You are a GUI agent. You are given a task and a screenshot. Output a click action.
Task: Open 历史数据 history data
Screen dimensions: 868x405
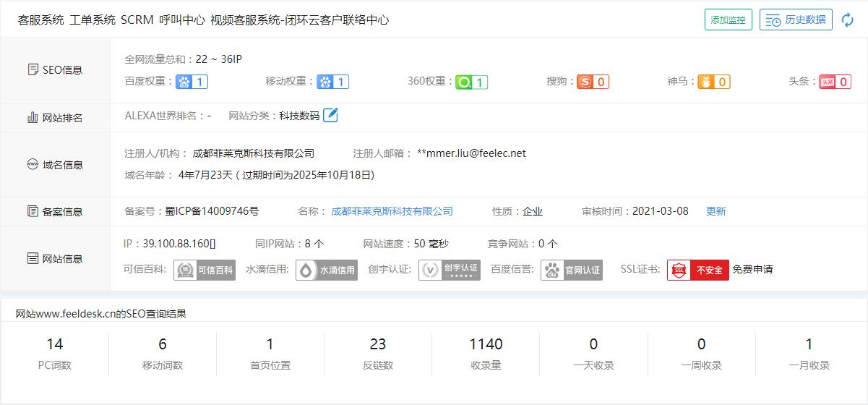tap(796, 20)
